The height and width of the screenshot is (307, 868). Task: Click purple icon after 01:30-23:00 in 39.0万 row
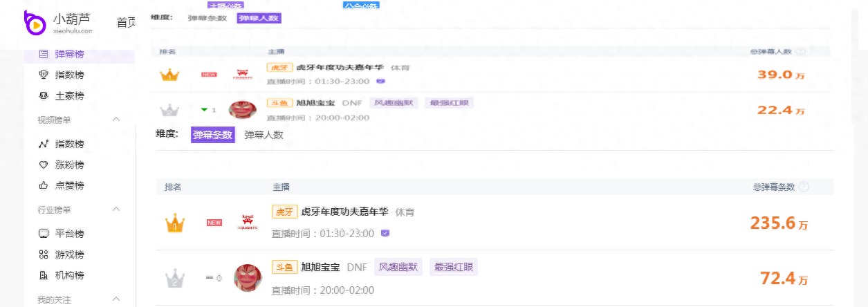380,81
